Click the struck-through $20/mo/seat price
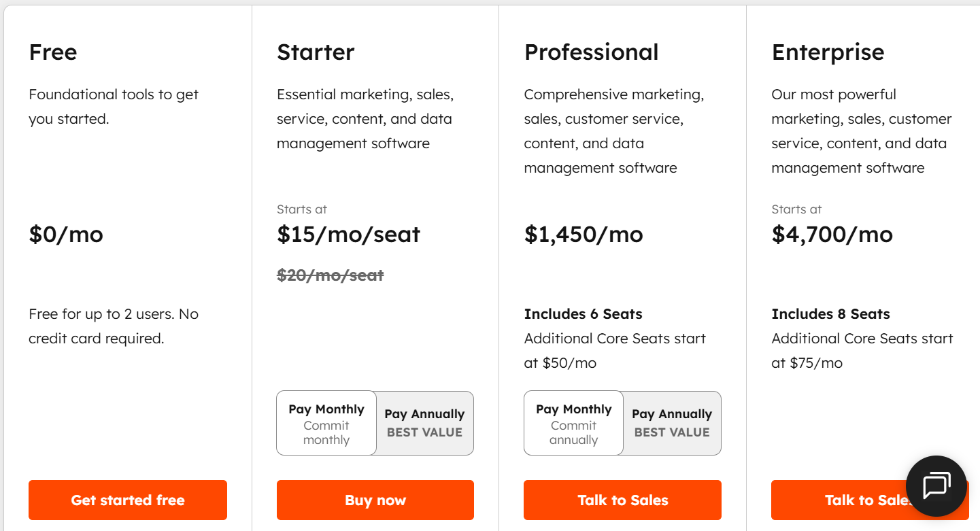The width and height of the screenshot is (980, 531). 330,275
